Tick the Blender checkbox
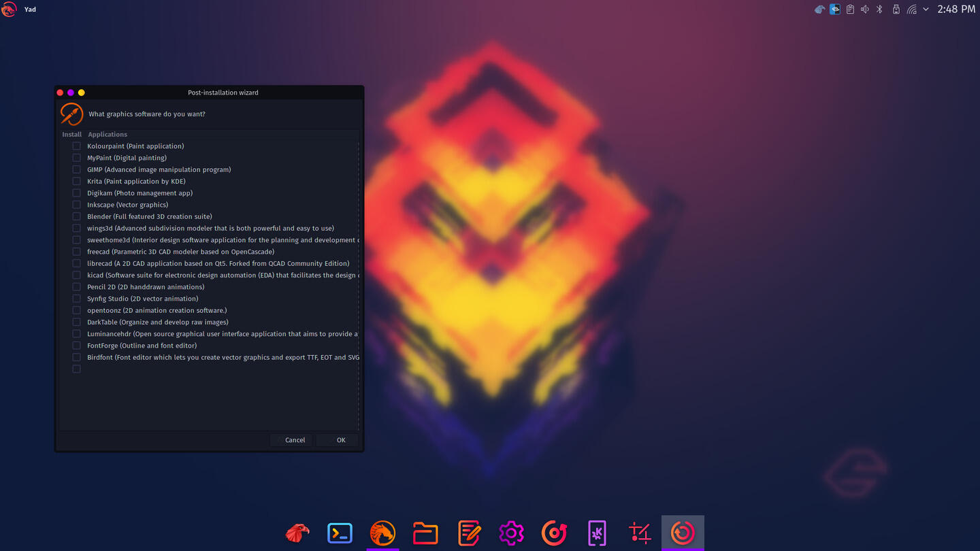The height and width of the screenshot is (551, 980). point(76,216)
